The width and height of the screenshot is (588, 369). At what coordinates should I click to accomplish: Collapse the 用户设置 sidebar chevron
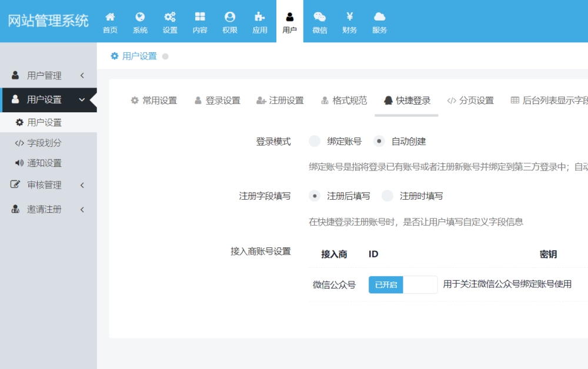click(82, 100)
